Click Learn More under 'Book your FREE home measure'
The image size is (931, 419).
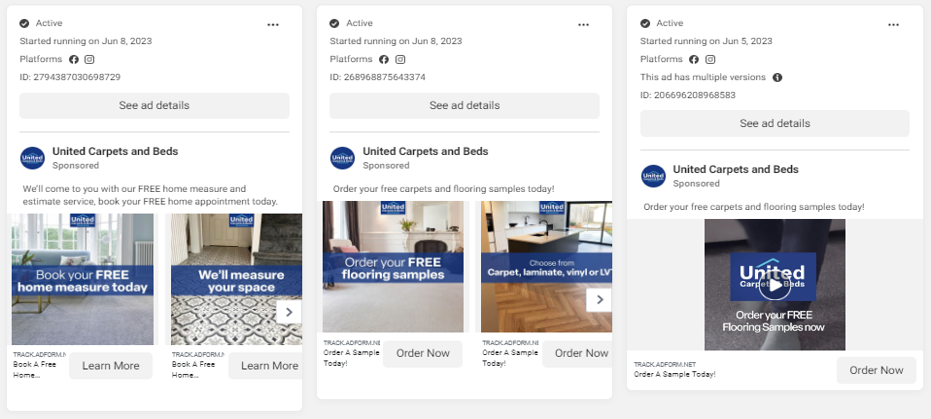[x=110, y=366]
